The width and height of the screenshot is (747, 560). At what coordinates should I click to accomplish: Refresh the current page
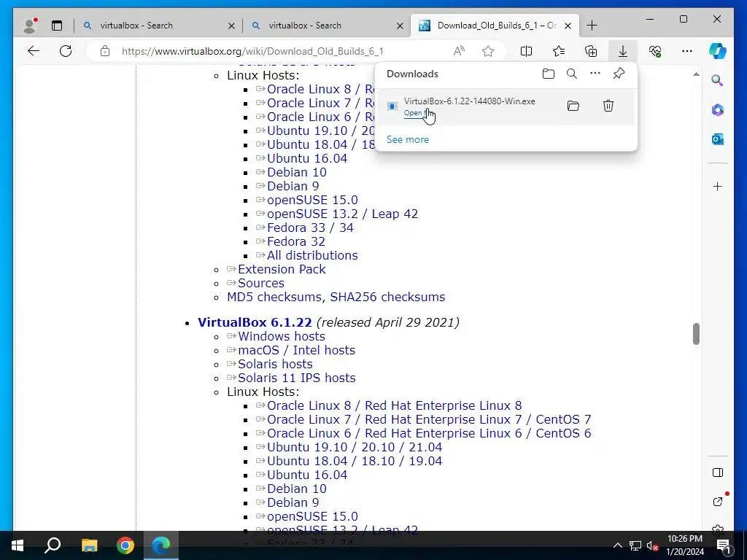coord(66,51)
